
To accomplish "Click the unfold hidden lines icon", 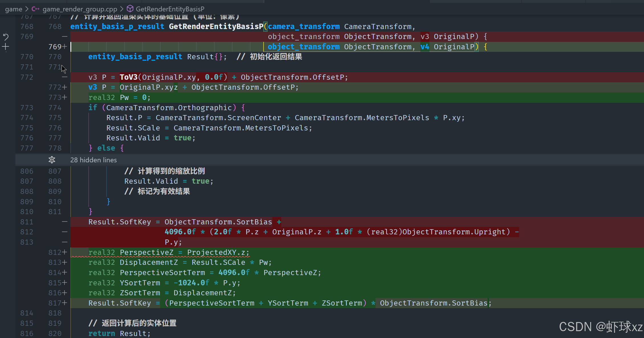I will (52, 160).
